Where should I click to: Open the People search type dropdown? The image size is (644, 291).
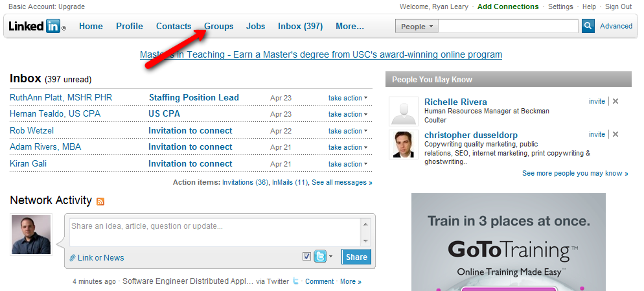coord(417,27)
